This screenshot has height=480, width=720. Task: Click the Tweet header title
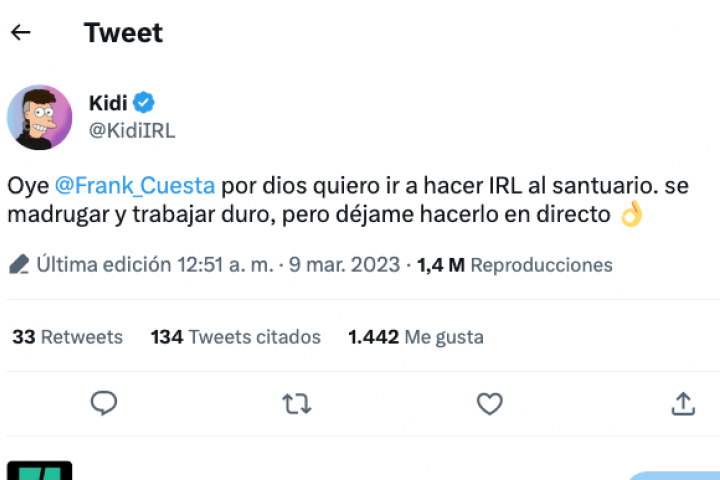pyautogui.click(x=123, y=32)
